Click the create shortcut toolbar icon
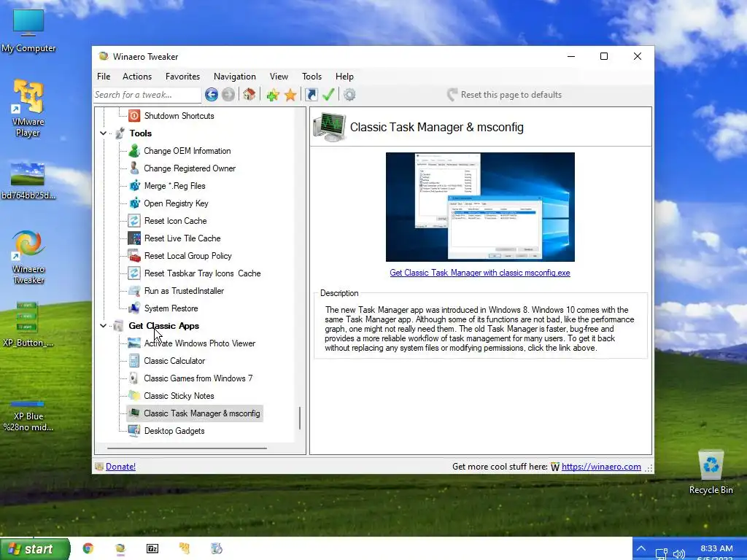 311,95
